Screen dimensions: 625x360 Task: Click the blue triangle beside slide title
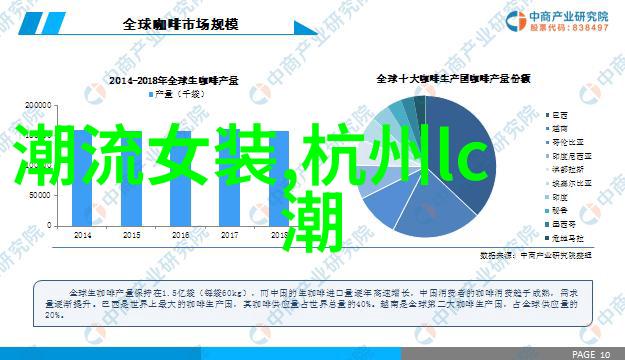tap(306, 28)
